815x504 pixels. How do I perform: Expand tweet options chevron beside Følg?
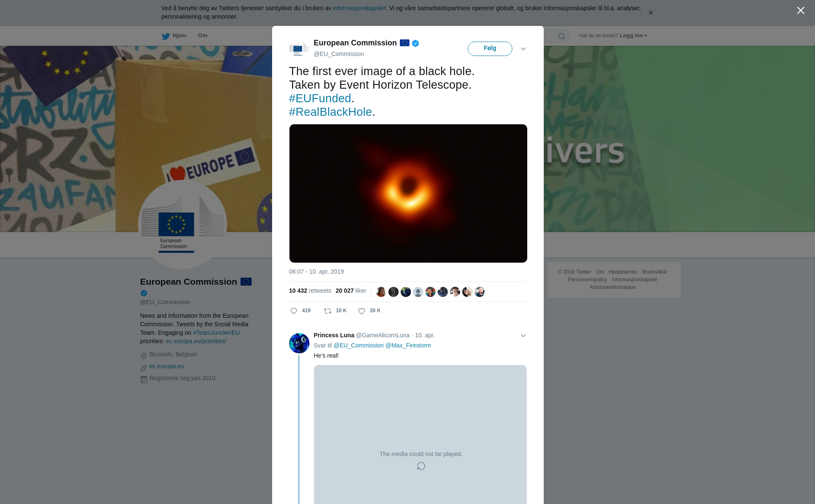pos(523,49)
